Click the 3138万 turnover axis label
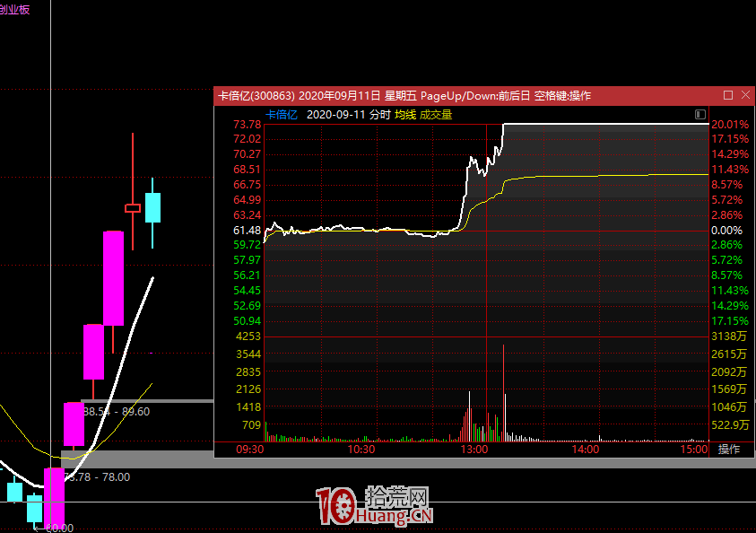Screen dimensions: 756x533 729,336
